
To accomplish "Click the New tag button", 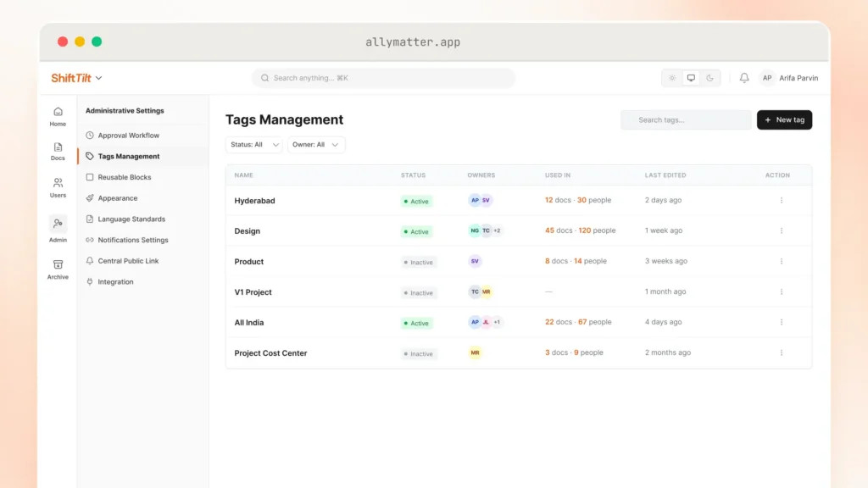I will [x=784, y=120].
